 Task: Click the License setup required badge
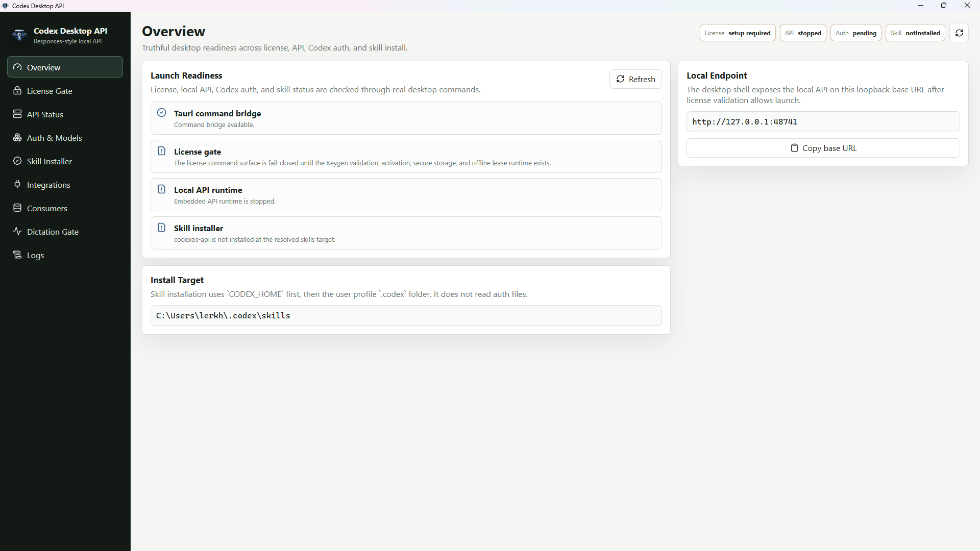(738, 33)
